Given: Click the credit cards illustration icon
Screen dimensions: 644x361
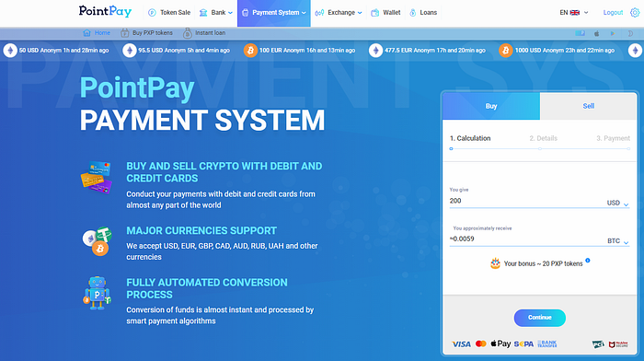Looking at the screenshot, I should (97, 177).
